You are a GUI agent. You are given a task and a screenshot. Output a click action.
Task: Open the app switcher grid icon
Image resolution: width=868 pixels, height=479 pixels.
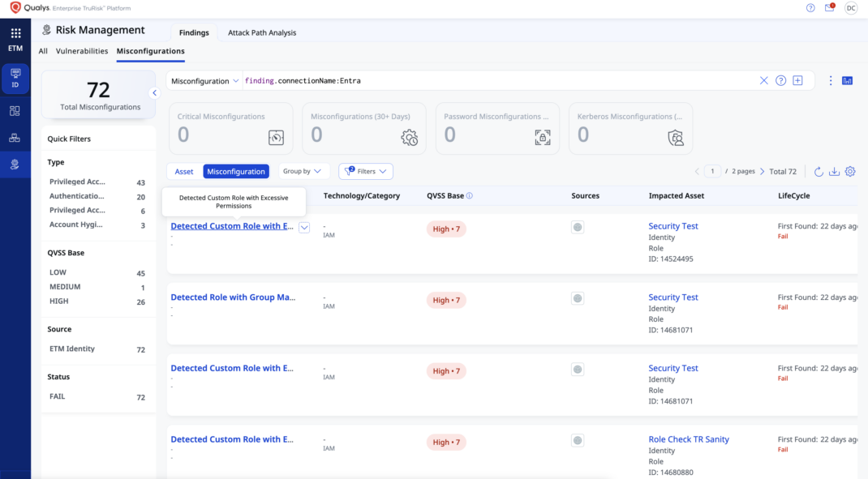(15, 33)
